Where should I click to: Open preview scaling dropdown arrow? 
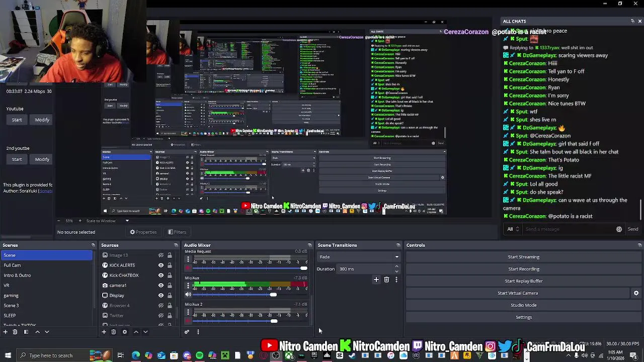pos(127,221)
